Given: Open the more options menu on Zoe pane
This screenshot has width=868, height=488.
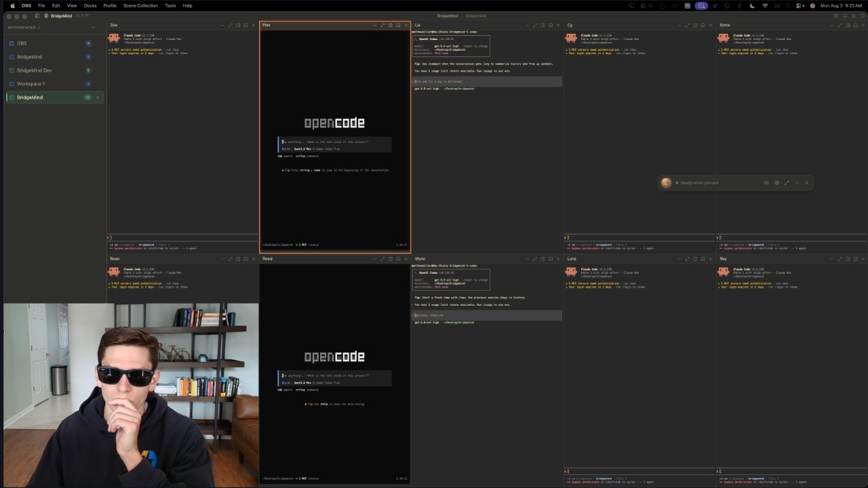Looking at the screenshot, I should [x=222, y=25].
